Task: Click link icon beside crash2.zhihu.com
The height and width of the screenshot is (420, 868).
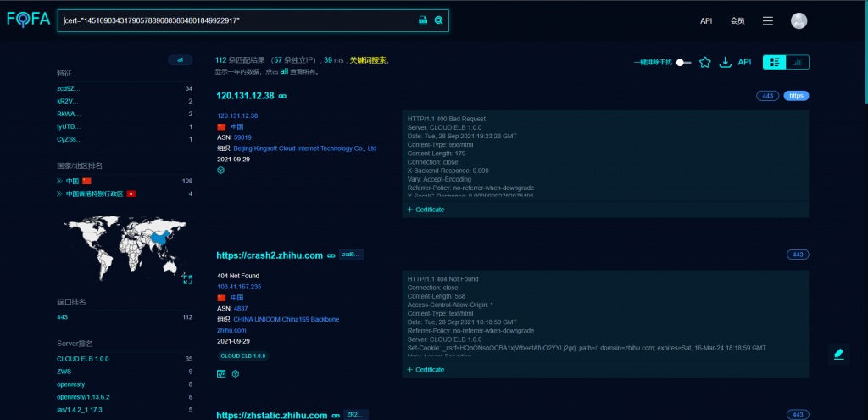Action: (x=331, y=255)
